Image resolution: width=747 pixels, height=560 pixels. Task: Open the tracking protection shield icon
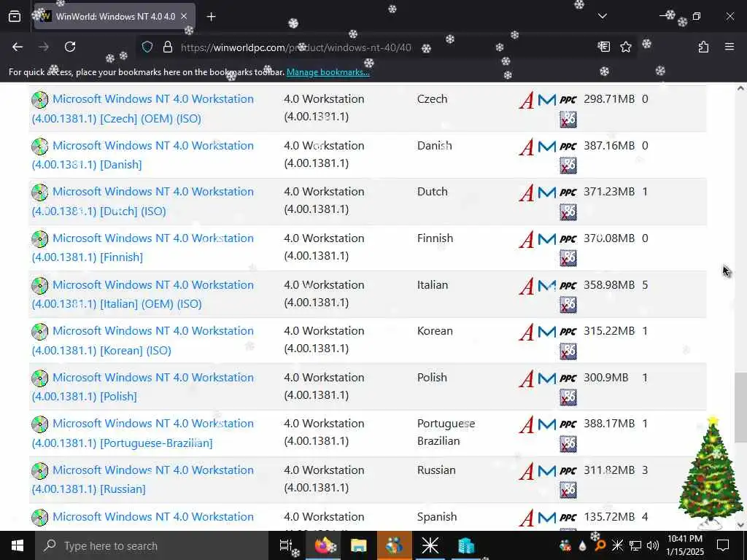click(x=147, y=47)
